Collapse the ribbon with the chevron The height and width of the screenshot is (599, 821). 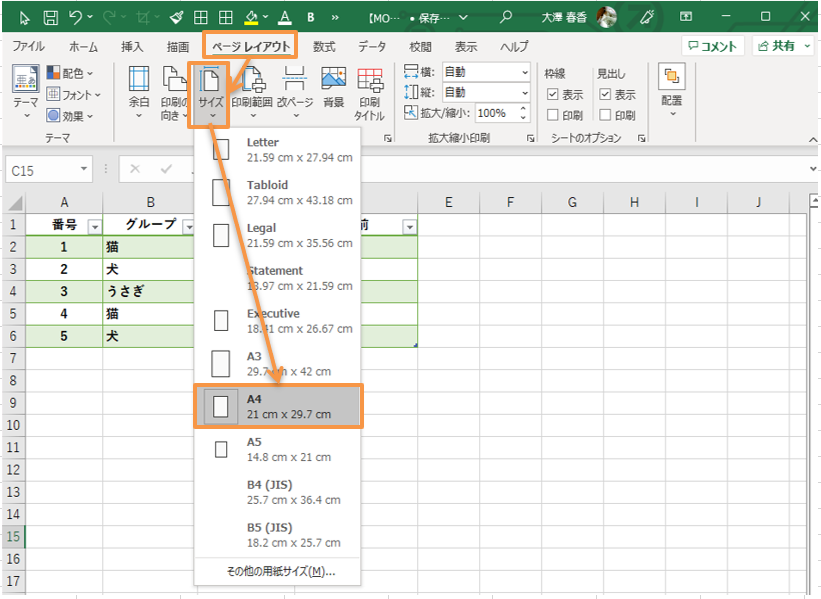[812, 139]
